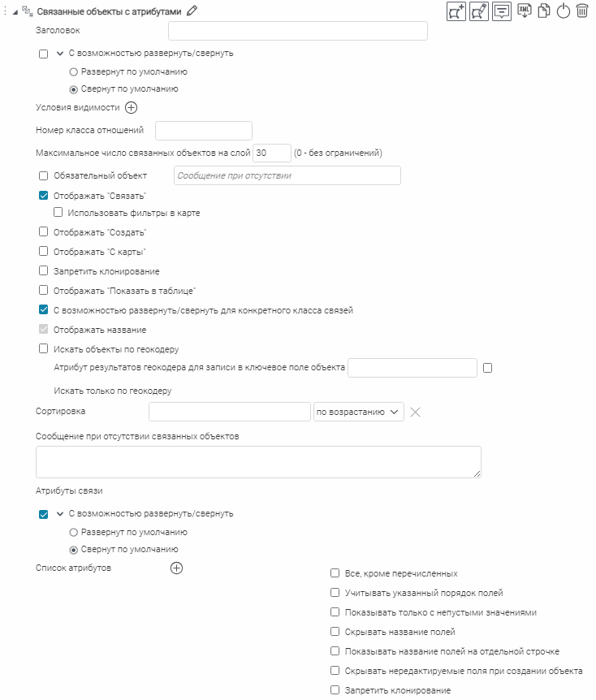The image size is (596, 700).
Task: Click the copy block icon
Action: click(x=544, y=11)
